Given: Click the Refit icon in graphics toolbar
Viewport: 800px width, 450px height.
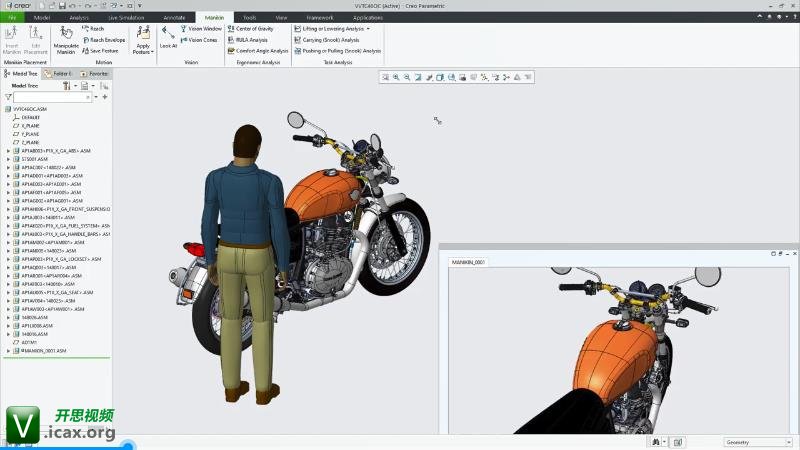Looking at the screenshot, I should tap(385, 77).
